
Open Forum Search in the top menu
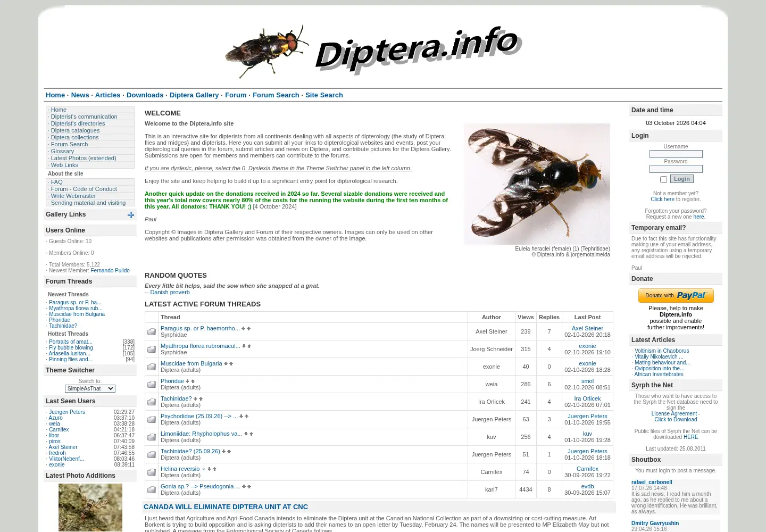tap(276, 95)
